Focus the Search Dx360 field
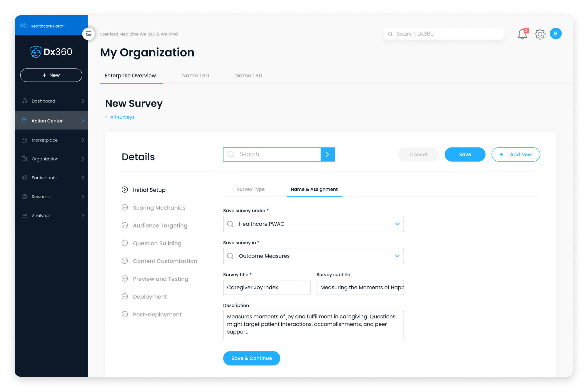 click(x=444, y=34)
